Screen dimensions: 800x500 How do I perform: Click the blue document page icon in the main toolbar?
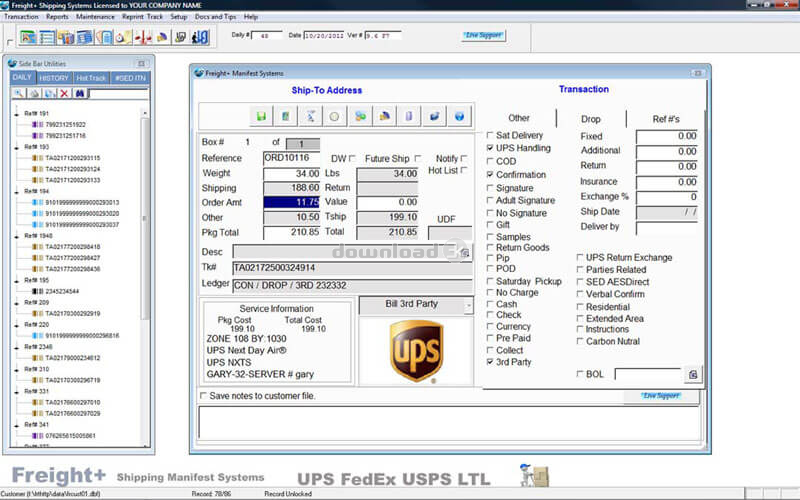(x=104, y=37)
